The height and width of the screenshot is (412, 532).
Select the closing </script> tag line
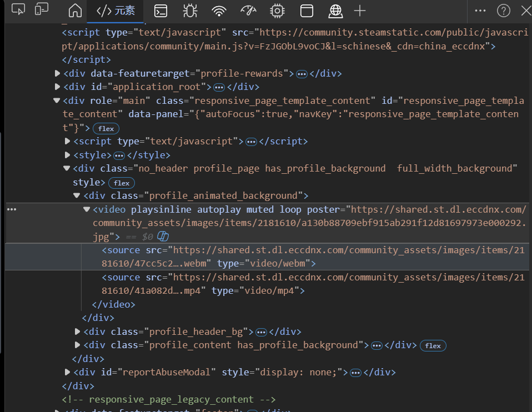[x=86, y=60]
